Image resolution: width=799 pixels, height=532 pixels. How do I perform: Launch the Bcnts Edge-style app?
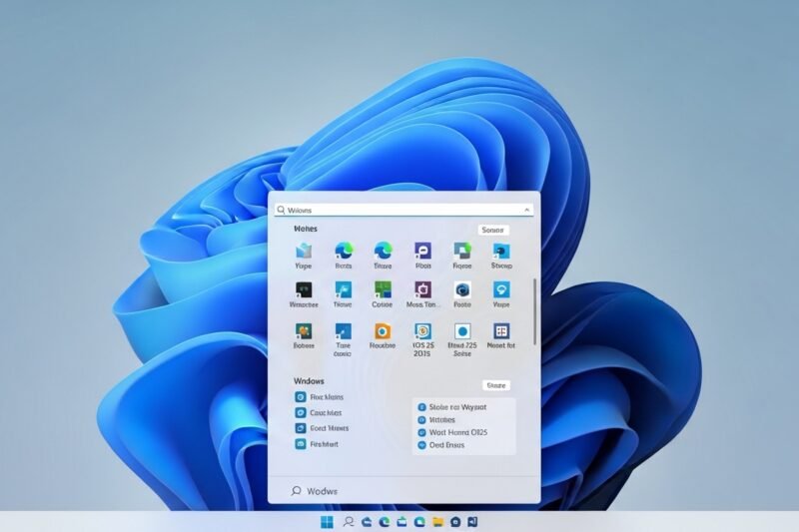pos(344,252)
